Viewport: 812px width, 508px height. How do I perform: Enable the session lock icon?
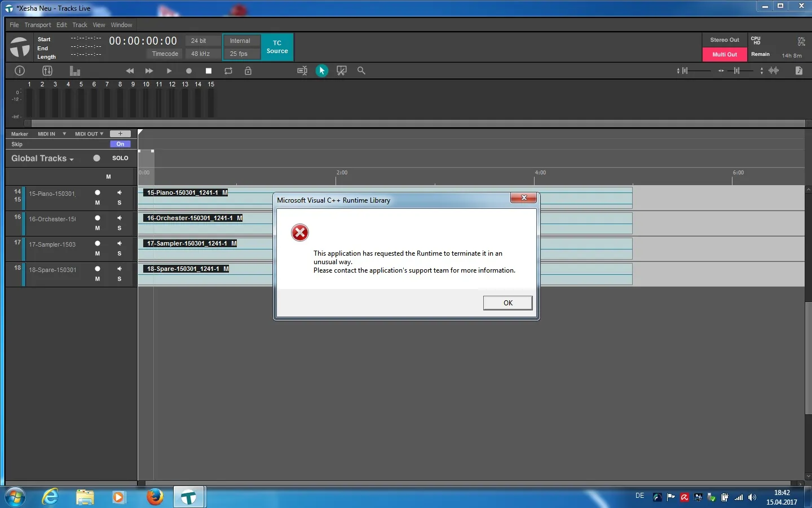coord(248,71)
